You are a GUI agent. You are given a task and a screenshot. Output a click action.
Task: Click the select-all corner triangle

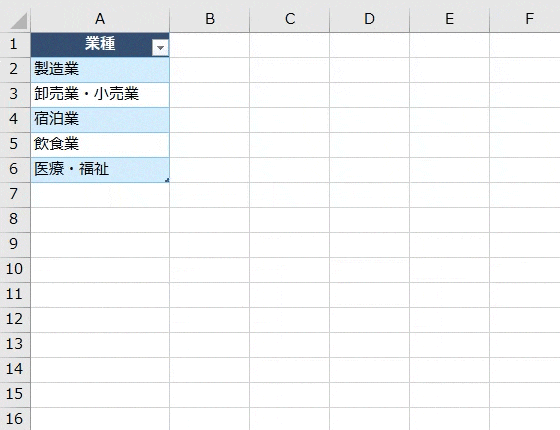pos(19,20)
